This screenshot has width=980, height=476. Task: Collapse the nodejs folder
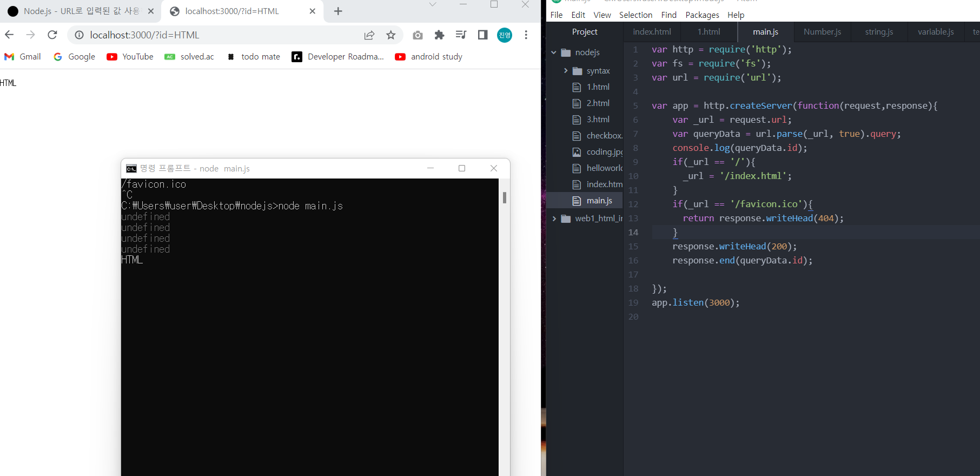[x=554, y=52]
